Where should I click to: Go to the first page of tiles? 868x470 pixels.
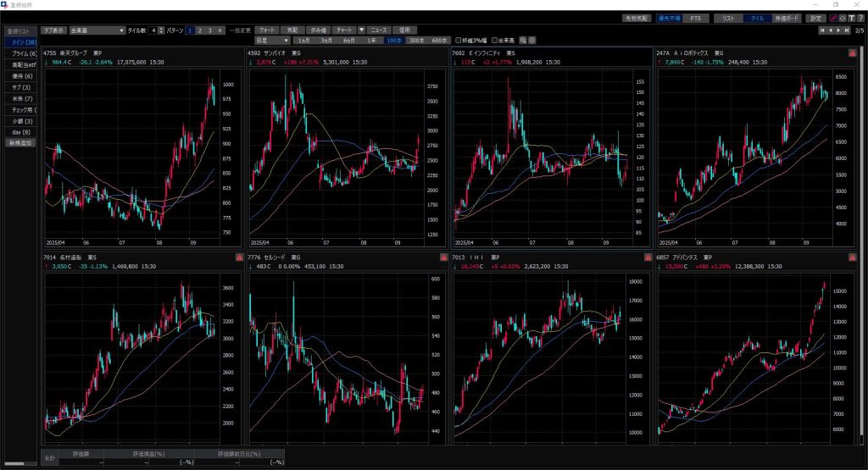pyautogui.click(x=821, y=30)
